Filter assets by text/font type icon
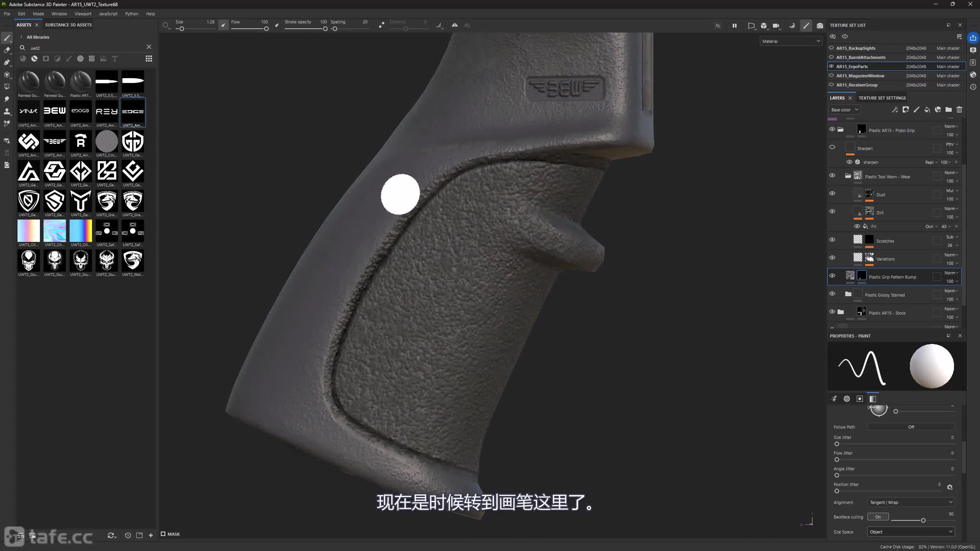 pyautogui.click(x=114, y=59)
